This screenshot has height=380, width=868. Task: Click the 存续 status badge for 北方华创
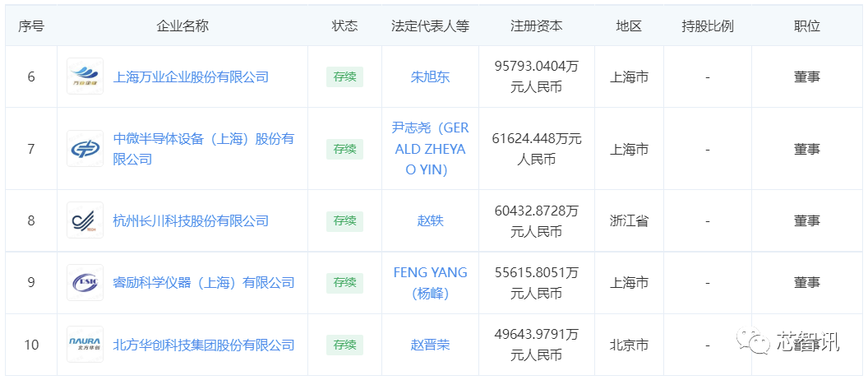[x=344, y=345]
